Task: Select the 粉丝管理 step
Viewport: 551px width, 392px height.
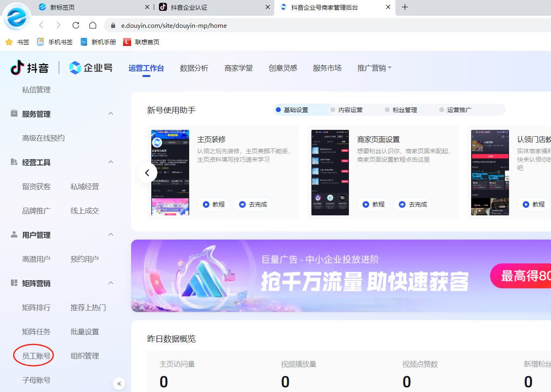Action: tap(401, 110)
